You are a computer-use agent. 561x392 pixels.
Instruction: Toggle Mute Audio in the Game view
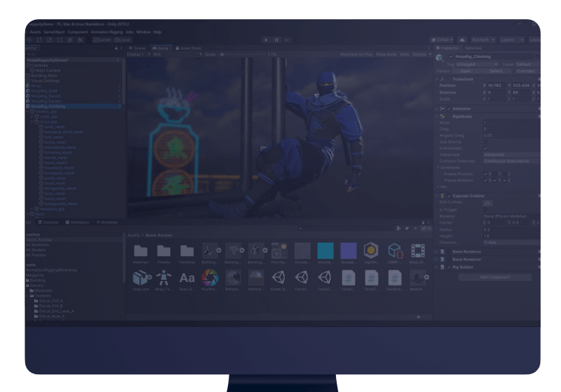(386, 55)
